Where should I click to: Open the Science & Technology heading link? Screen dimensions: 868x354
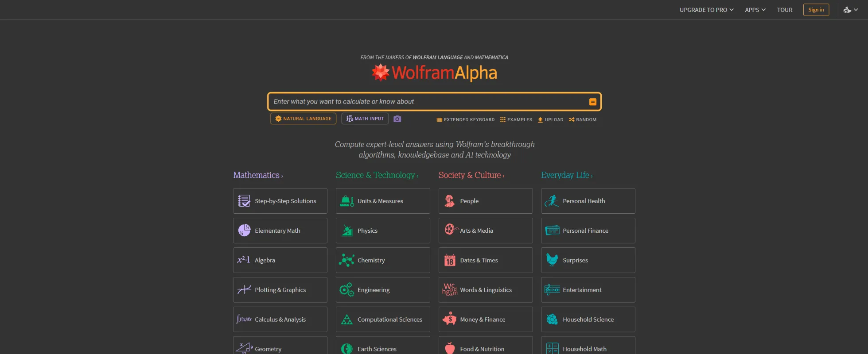coord(376,175)
